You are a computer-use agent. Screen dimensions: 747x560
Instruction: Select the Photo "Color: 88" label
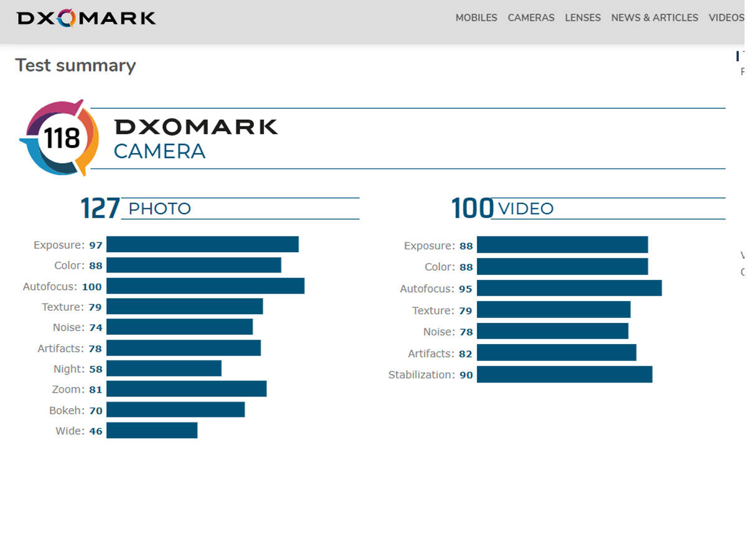point(78,266)
